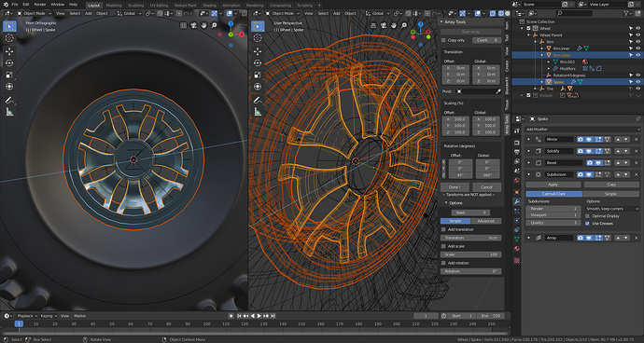Expand the Rim.002 mesh in outliner
Image resolution: width=644 pixels, height=343 pixels.
pyautogui.click(x=549, y=62)
